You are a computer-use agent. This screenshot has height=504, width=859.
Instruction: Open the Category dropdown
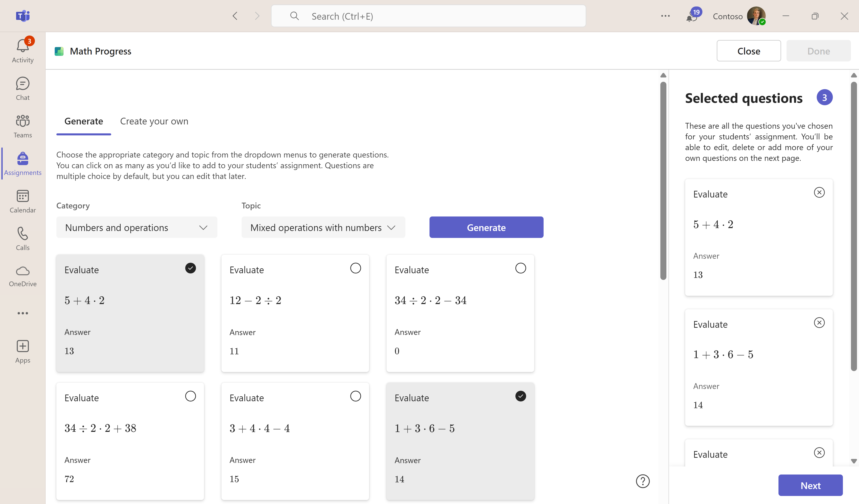click(136, 227)
